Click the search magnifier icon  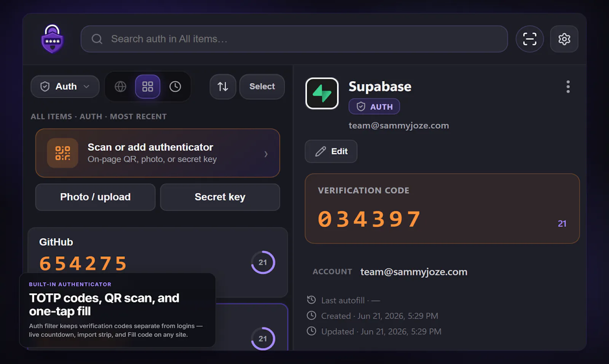pyautogui.click(x=97, y=39)
